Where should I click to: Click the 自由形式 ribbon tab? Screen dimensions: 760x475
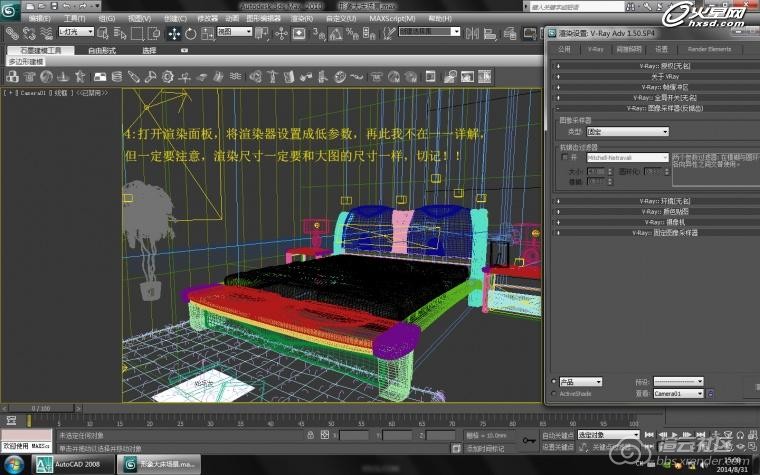coord(102,50)
